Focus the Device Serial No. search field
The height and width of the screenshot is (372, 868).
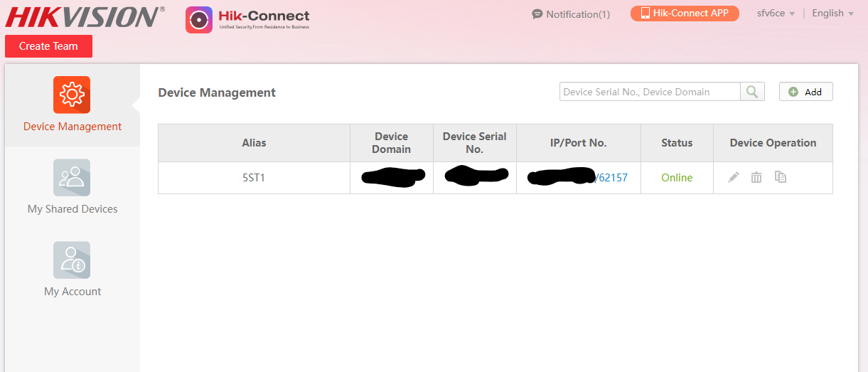[649, 92]
